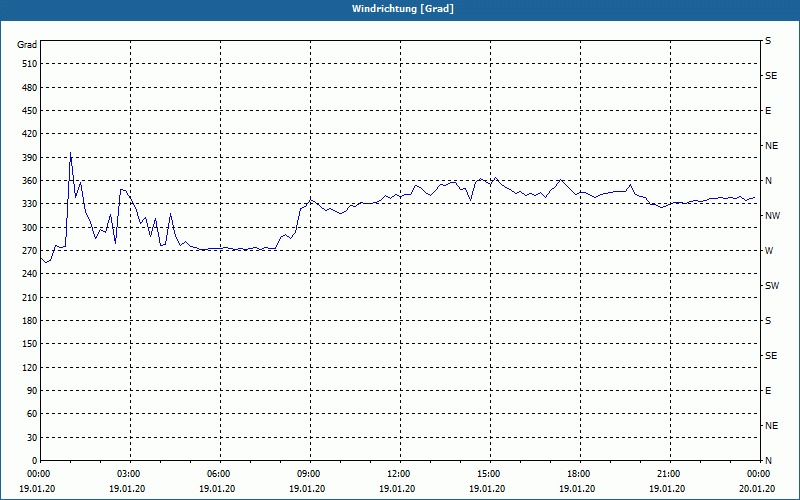Select the 450 y-axis value
The image size is (800, 500).
tap(30, 111)
